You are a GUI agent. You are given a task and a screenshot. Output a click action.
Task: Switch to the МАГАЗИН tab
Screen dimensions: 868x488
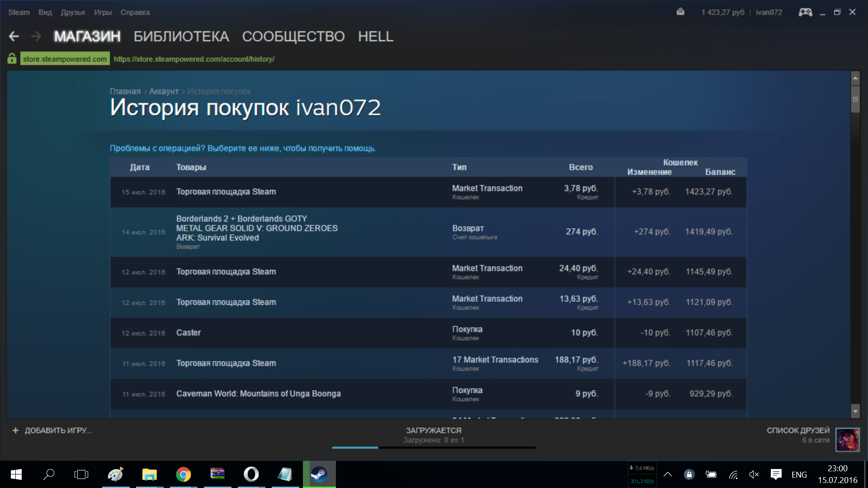click(87, 36)
